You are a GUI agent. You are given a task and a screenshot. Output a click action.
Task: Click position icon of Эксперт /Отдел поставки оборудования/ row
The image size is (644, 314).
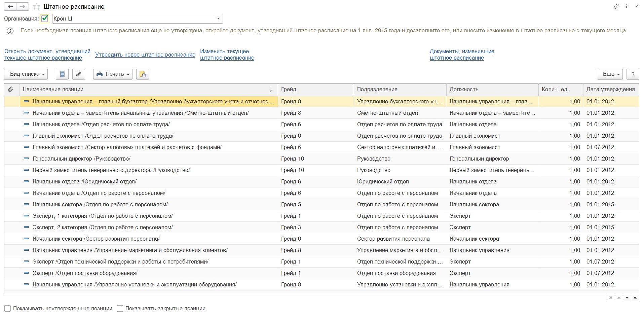[x=26, y=273]
